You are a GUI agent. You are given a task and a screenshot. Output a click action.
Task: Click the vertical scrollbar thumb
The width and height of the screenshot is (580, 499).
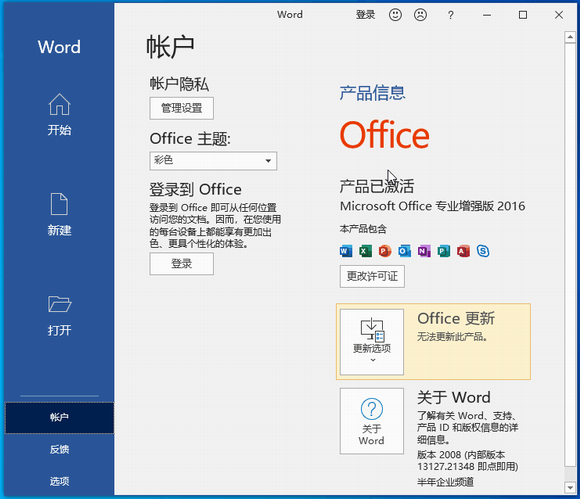[570, 255]
